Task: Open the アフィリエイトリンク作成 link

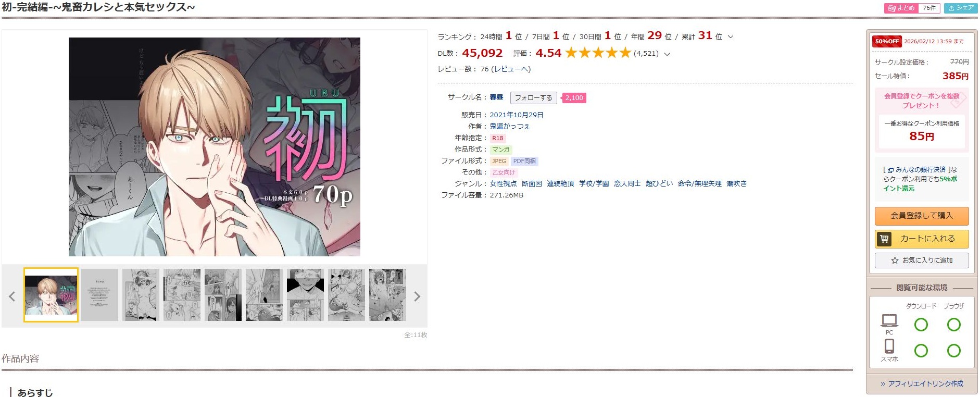Action: coord(922,383)
